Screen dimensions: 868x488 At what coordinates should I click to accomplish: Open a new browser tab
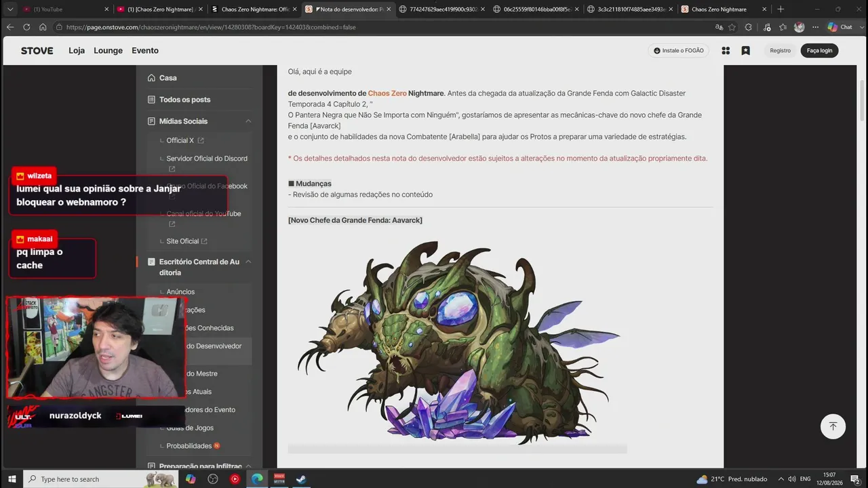[781, 9]
